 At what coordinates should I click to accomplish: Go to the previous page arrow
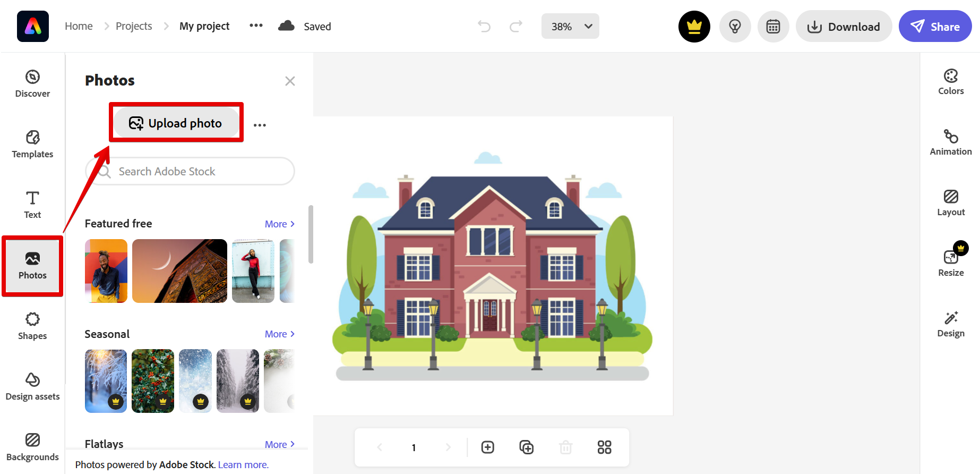click(x=380, y=447)
